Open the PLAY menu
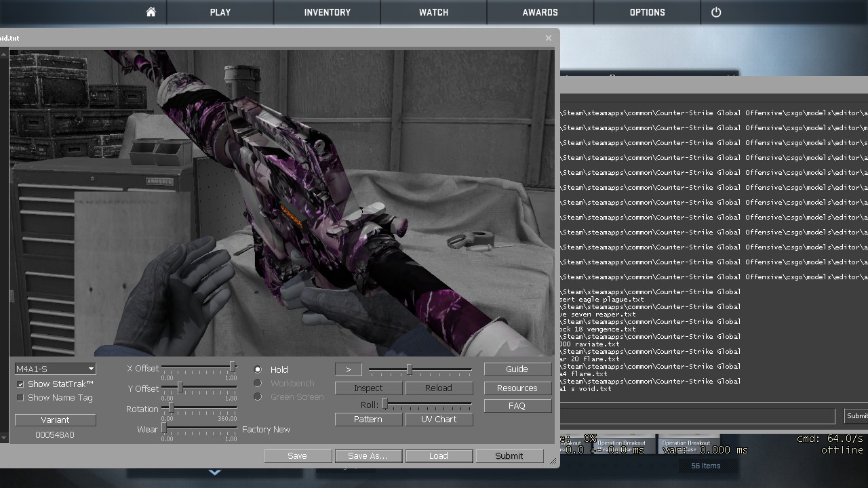Image resolution: width=868 pixels, height=488 pixels. 220,12
